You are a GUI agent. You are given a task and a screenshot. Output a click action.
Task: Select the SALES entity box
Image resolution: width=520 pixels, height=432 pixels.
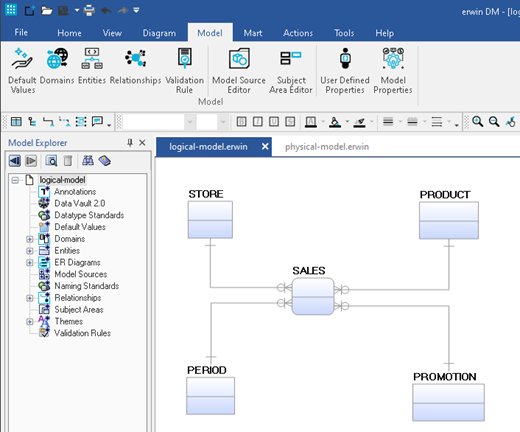pyautogui.click(x=313, y=296)
